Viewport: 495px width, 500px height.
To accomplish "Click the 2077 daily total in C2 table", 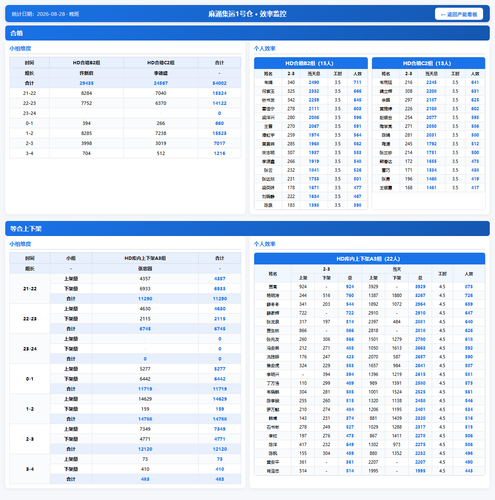I will [x=431, y=117].
